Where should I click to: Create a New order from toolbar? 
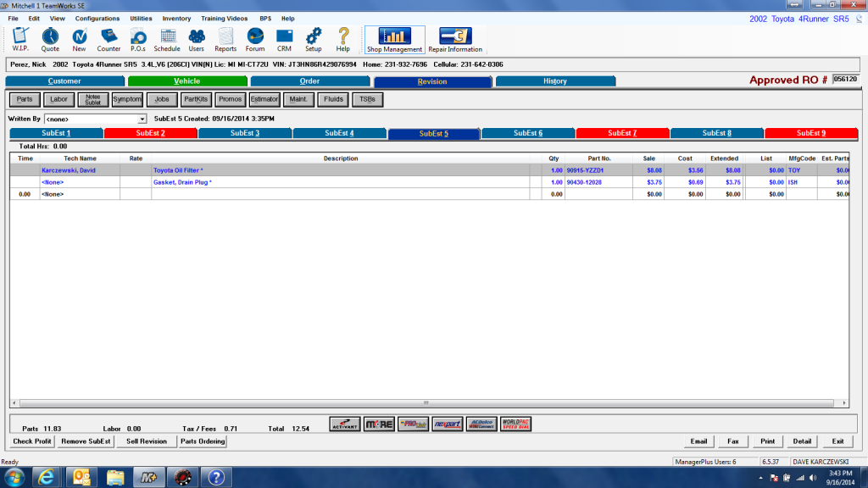[79, 40]
